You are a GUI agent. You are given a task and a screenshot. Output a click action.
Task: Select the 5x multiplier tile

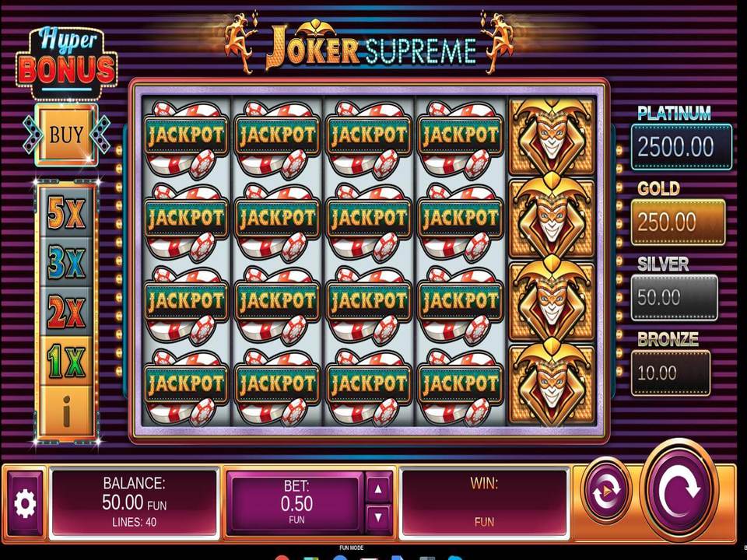click(66, 212)
